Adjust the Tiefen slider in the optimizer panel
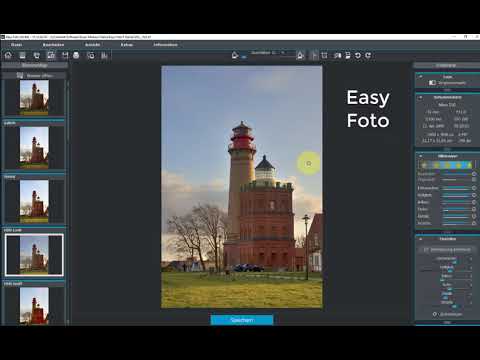Image resolution: width=480 pixels, height=360 pixels. [457, 209]
